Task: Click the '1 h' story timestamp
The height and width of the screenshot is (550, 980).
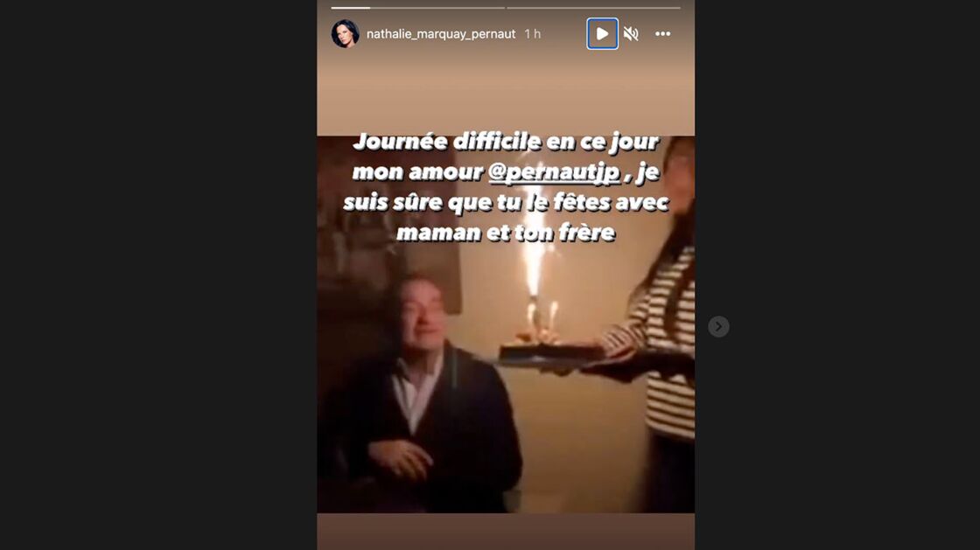Action: pos(533,34)
